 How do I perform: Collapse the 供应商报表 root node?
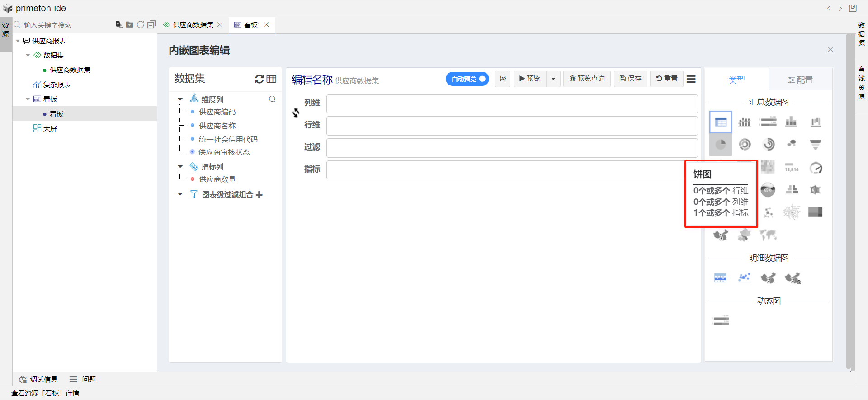(18, 41)
